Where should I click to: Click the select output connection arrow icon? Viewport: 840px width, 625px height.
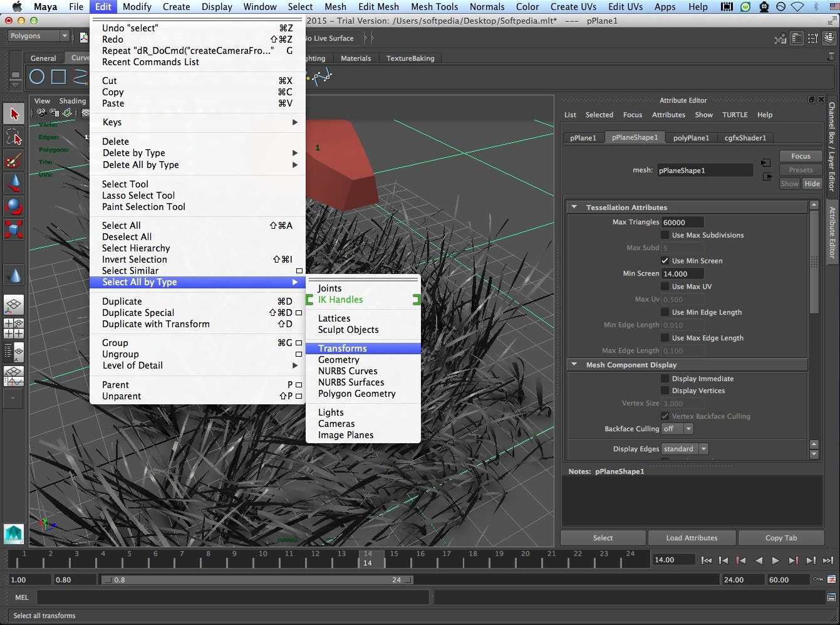click(x=767, y=177)
